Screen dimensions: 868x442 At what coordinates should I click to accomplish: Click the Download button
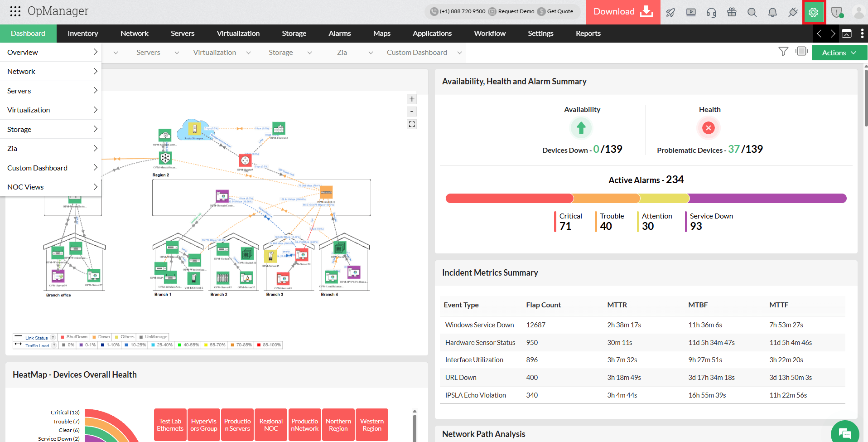tap(623, 12)
